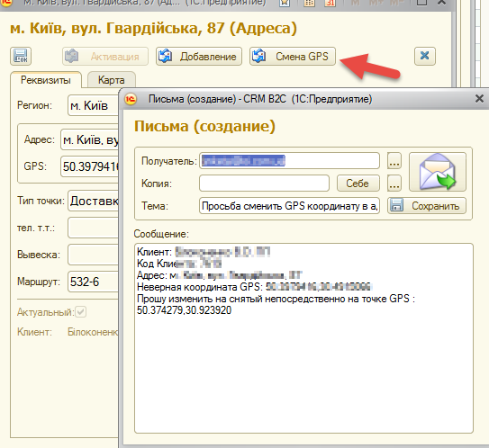The image size is (489, 448).
Task: Click the Добавление button
Action: point(199,56)
